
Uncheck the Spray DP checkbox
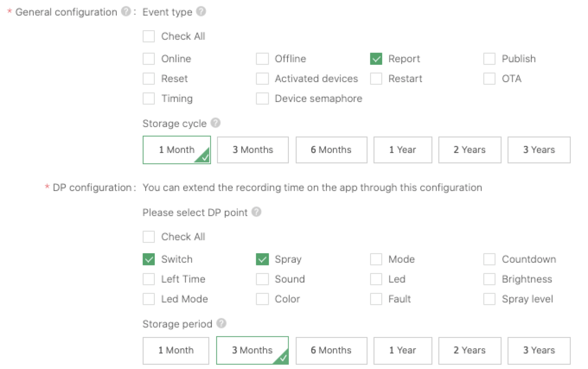coord(262,259)
